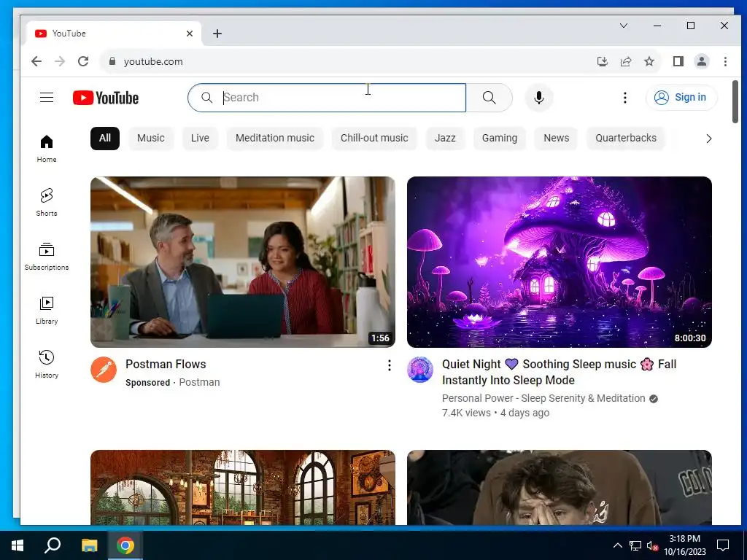Click the Sign in button
Screen dimensions: 747x560
681,98
